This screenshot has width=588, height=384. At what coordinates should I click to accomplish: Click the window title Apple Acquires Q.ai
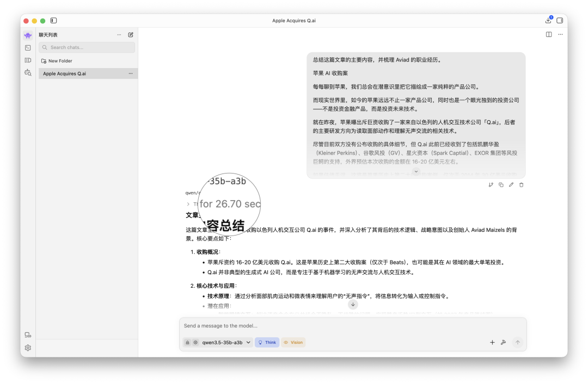pyautogui.click(x=294, y=21)
